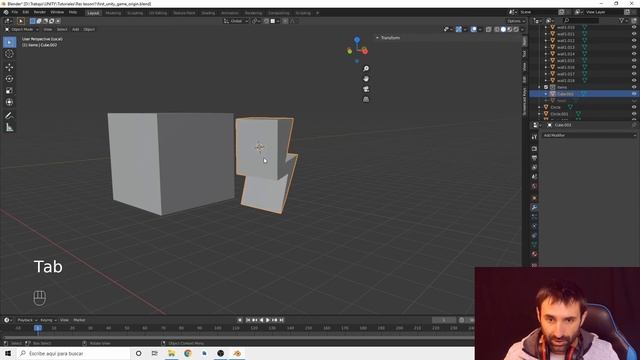Hide Cube.002 via its eye icon

(634, 94)
